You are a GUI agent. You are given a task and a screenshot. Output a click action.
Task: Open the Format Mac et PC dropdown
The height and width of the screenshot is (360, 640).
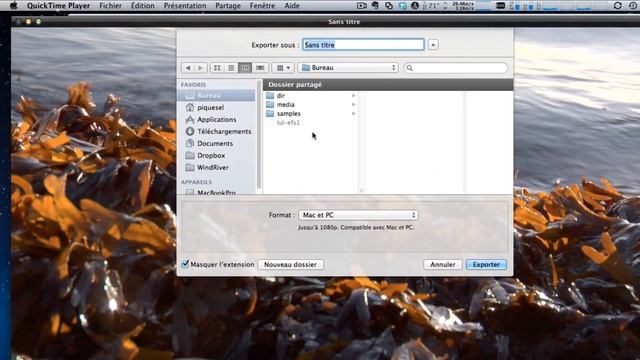(358, 215)
